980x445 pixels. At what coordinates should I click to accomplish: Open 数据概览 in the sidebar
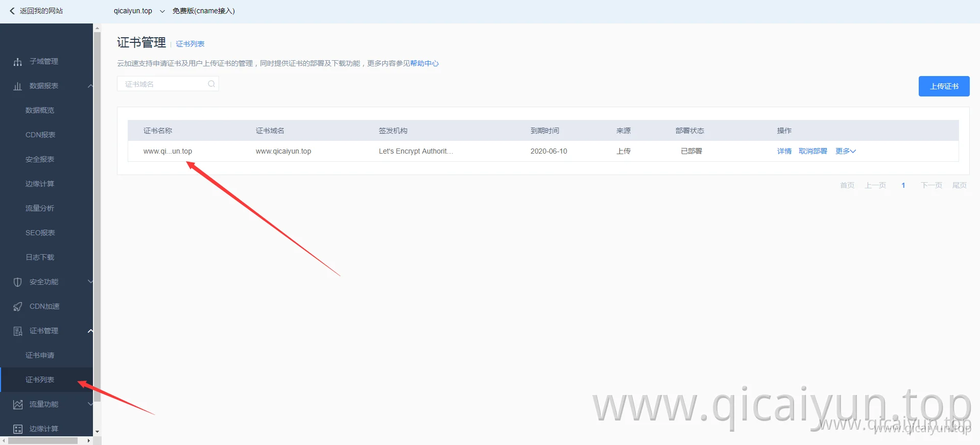40,110
